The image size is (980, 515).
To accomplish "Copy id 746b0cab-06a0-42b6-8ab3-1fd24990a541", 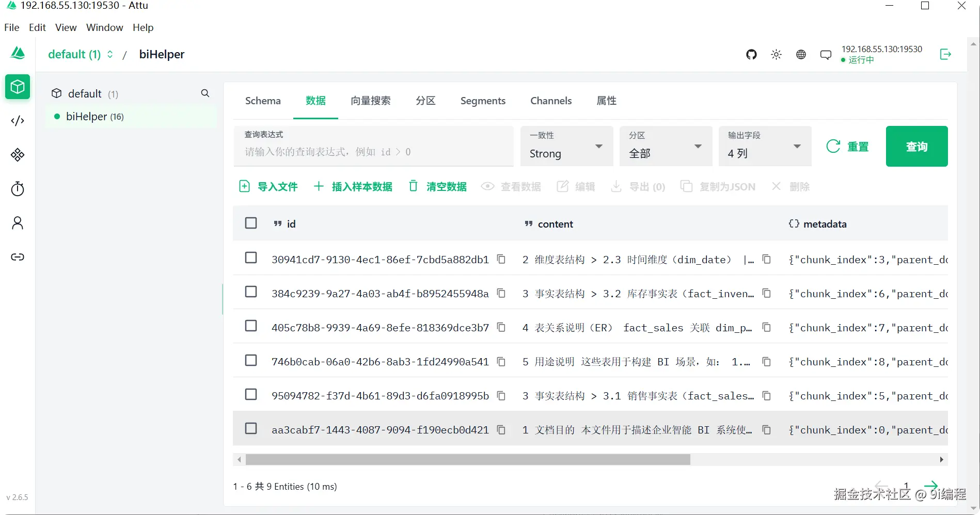I will (x=501, y=361).
